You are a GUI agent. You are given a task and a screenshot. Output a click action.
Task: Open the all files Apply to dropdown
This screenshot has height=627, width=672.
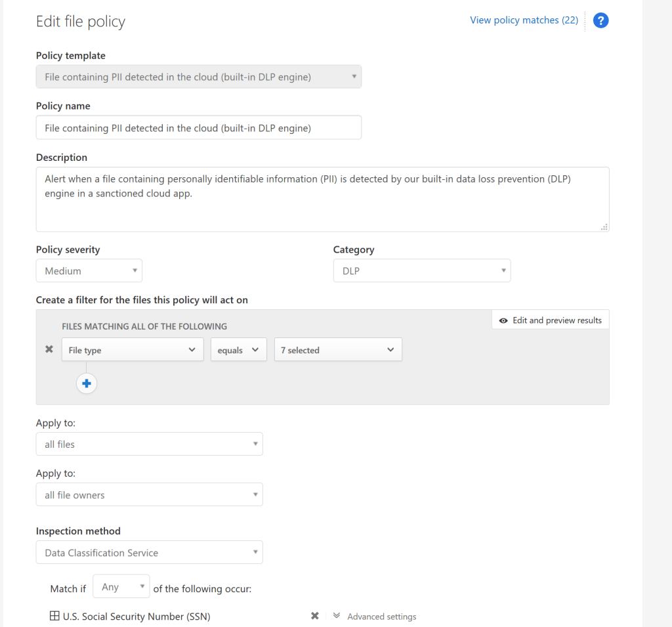click(x=149, y=444)
